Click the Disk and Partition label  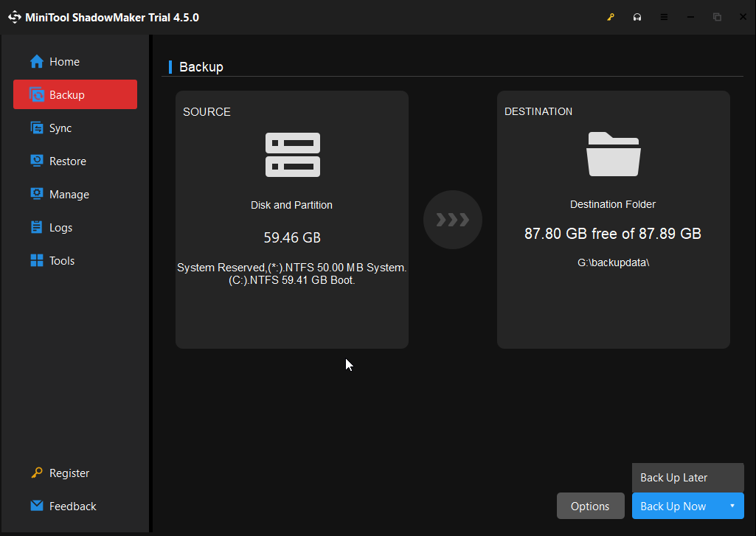[291, 205]
